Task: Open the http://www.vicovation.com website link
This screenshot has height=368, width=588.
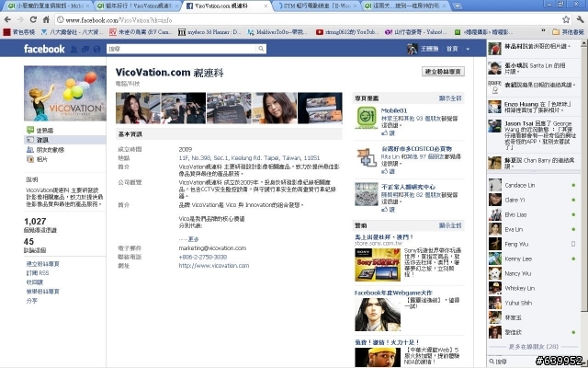Action: pyautogui.click(x=214, y=266)
